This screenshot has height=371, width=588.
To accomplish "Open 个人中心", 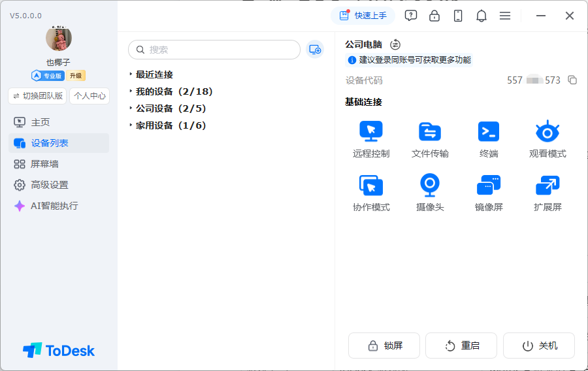I will pyautogui.click(x=90, y=96).
